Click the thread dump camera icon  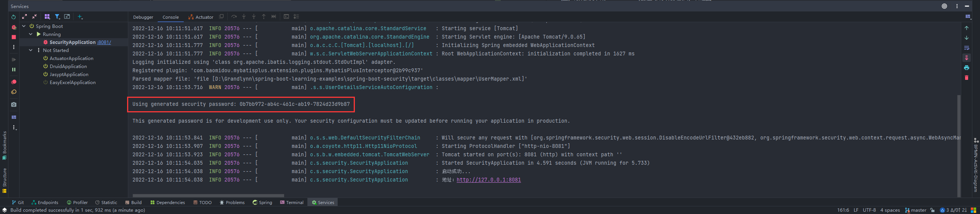(x=14, y=104)
